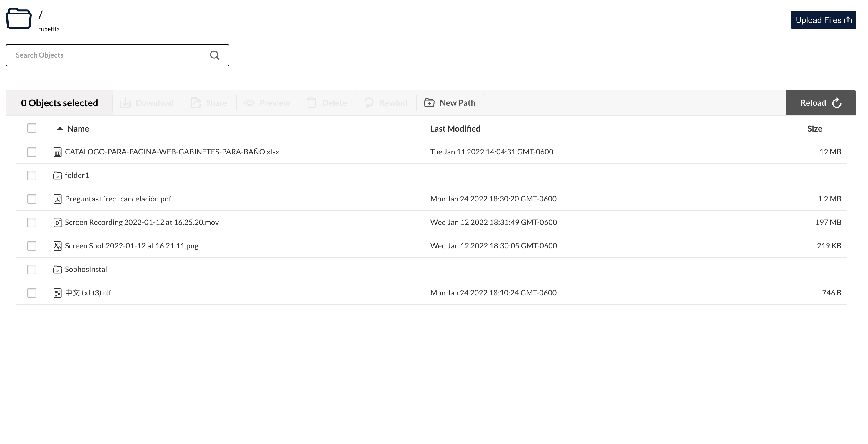
Task: Toggle the checkbox for the Screen Recording file
Action: click(x=32, y=223)
